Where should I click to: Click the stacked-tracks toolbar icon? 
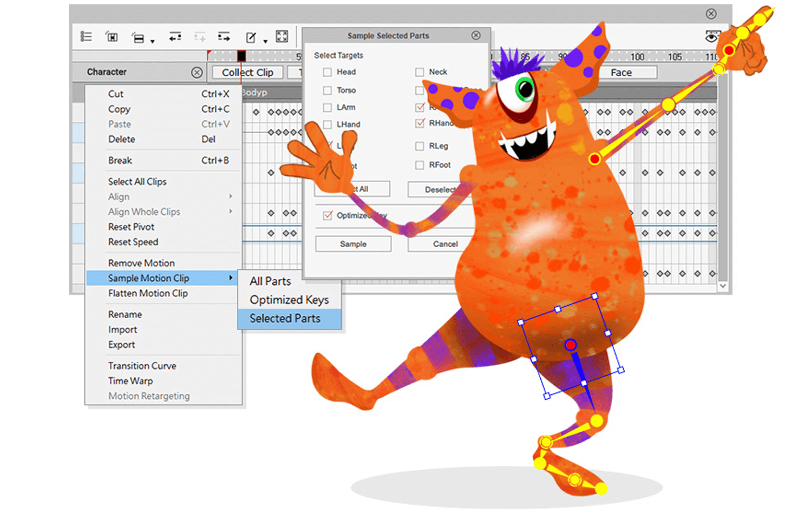(138, 37)
